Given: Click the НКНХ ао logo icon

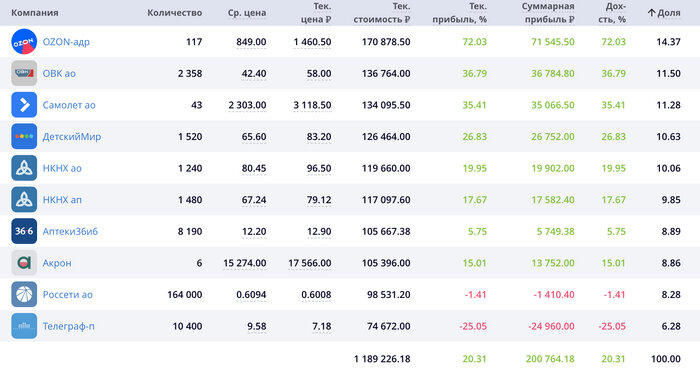Looking at the screenshot, I should coord(24,168).
